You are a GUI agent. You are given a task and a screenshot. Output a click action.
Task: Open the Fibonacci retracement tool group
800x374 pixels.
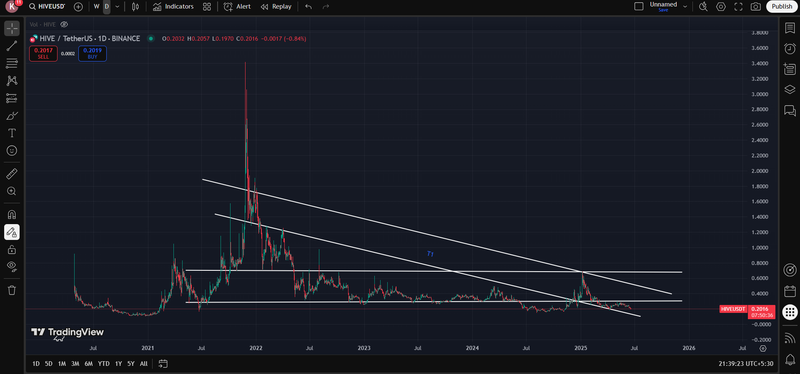[x=11, y=63]
